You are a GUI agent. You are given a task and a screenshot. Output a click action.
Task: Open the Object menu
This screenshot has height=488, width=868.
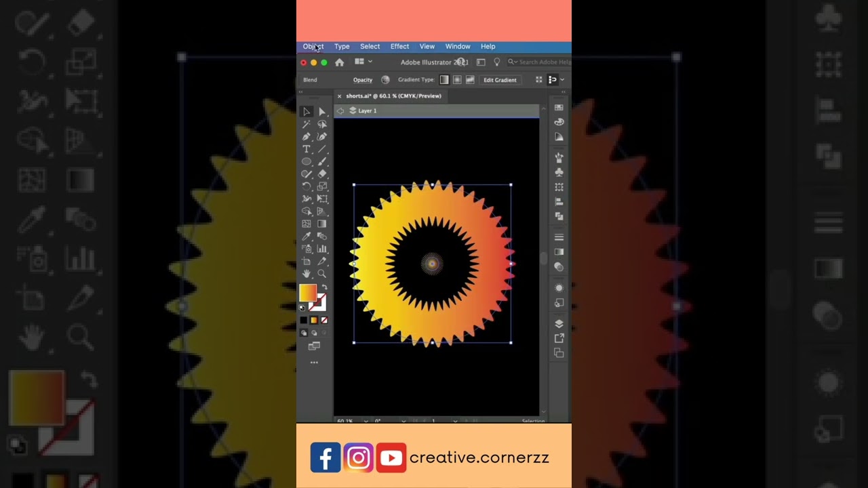[313, 47]
